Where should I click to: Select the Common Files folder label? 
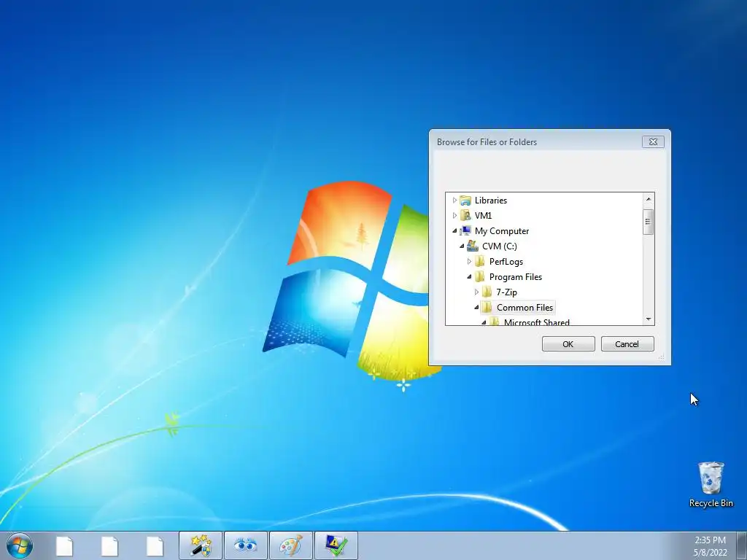tap(525, 307)
